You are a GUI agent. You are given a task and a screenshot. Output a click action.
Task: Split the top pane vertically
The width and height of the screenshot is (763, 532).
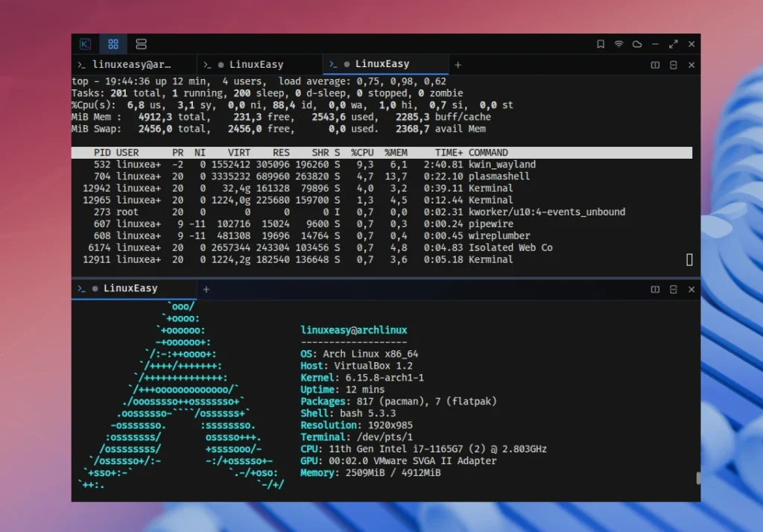click(655, 65)
